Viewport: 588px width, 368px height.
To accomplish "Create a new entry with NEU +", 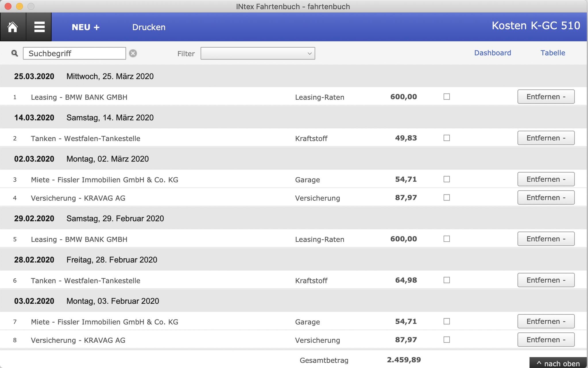I will click(86, 27).
